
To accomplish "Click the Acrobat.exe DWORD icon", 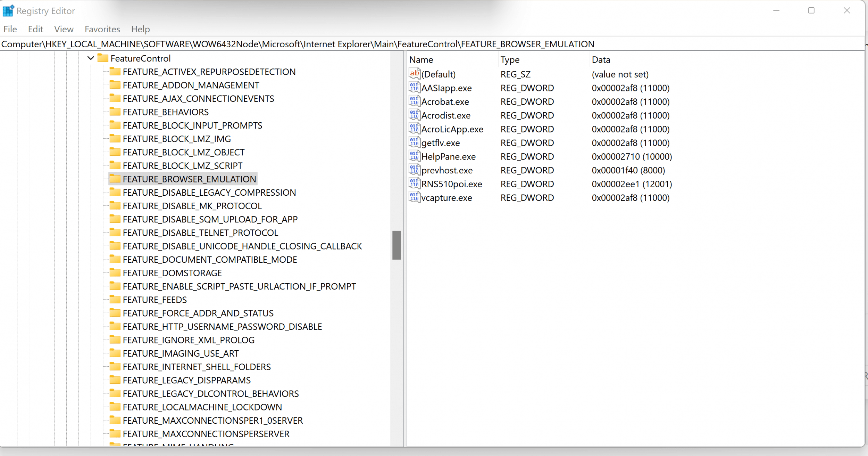I will coord(415,101).
